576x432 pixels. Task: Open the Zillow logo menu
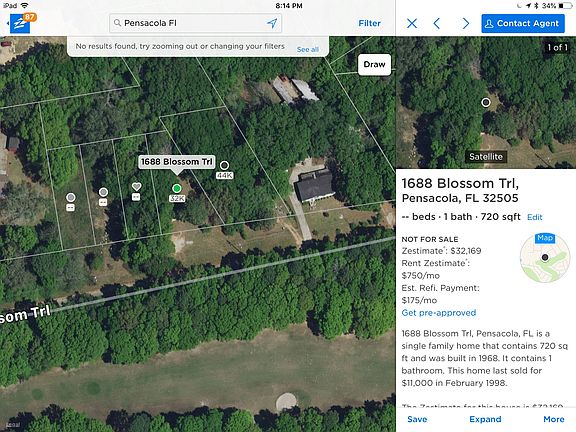tap(20, 24)
